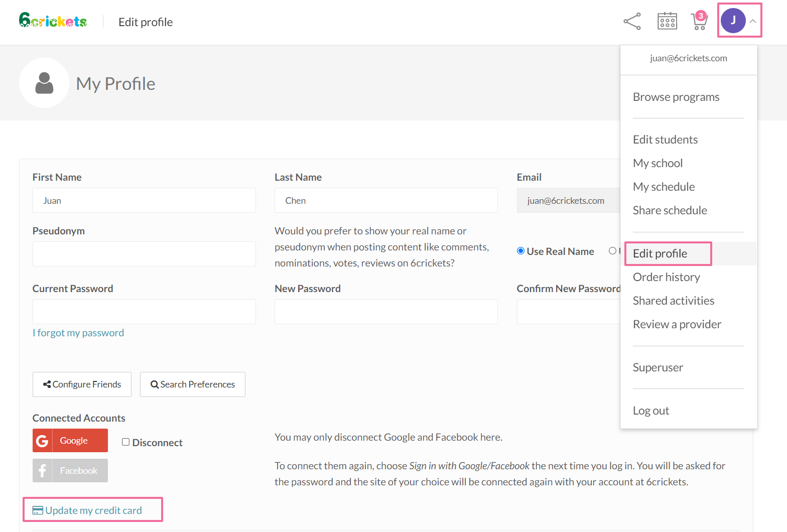Click the Facebook account icon button
Viewport: 787px width, 532px height.
tap(70, 470)
